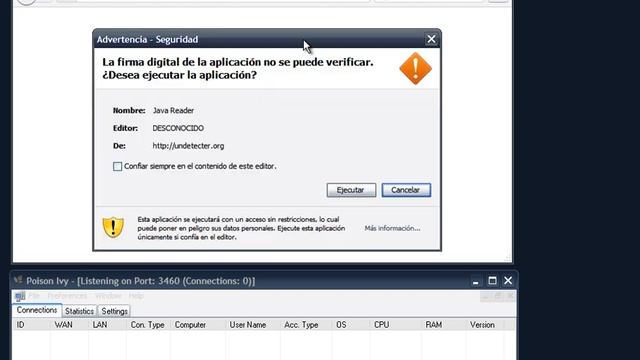This screenshot has width=640, height=360.
Task: Open the 'Más información...' link
Action: tap(392, 228)
